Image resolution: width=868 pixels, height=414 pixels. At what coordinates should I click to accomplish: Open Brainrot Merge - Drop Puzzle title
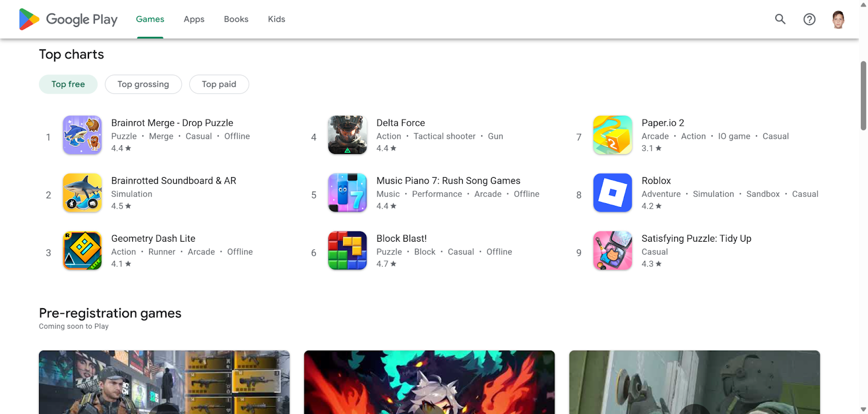(172, 123)
